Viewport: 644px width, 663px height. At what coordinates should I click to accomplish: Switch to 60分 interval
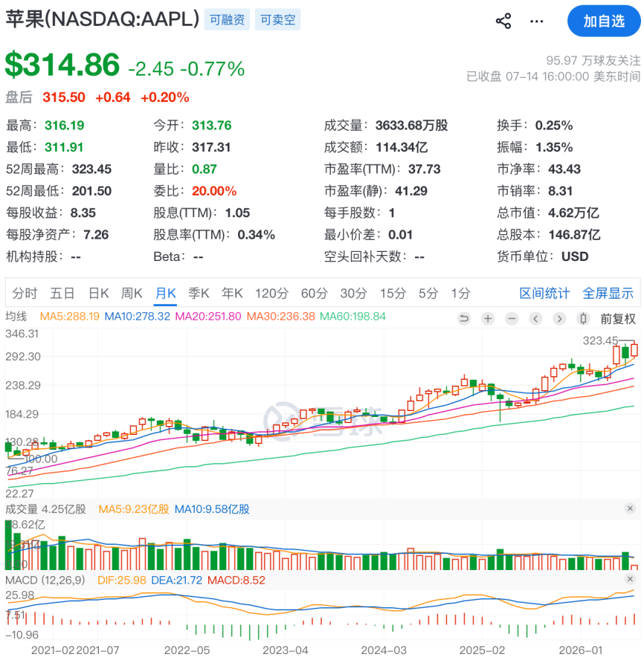[x=315, y=293]
